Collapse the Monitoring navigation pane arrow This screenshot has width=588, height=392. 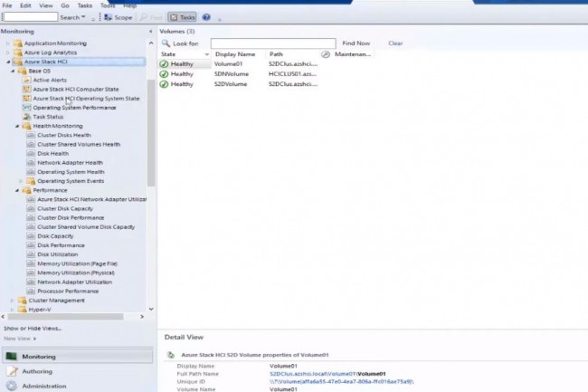click(x=150, y=32)
